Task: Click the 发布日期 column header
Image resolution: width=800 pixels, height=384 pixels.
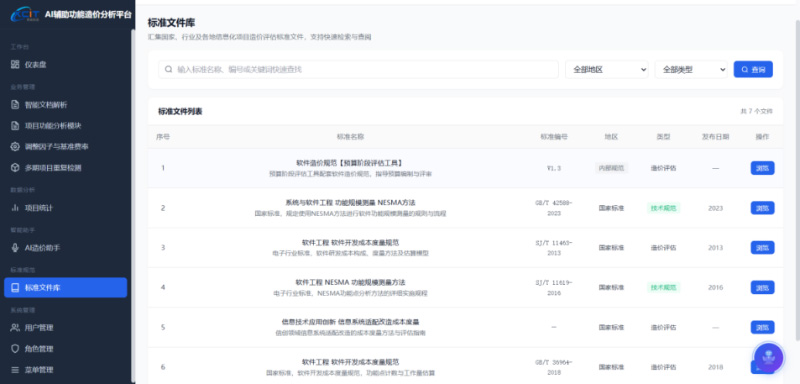Action: [715, 137]
